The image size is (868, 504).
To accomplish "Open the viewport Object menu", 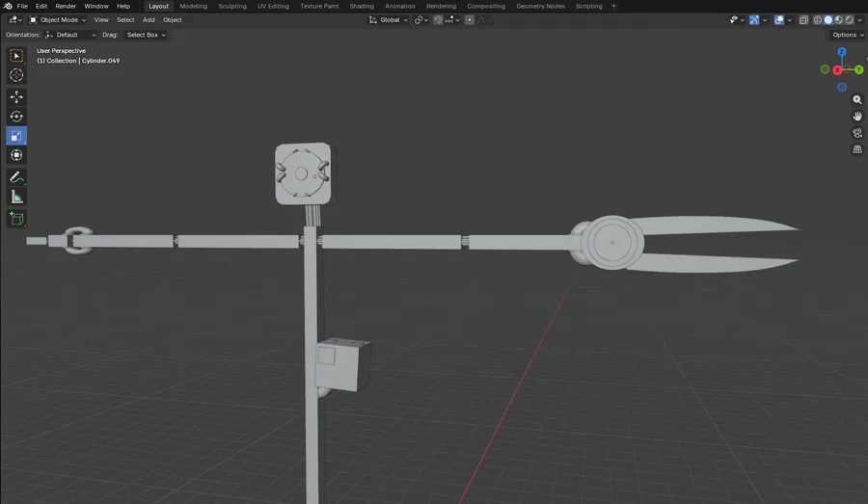I will pos(173,20).
